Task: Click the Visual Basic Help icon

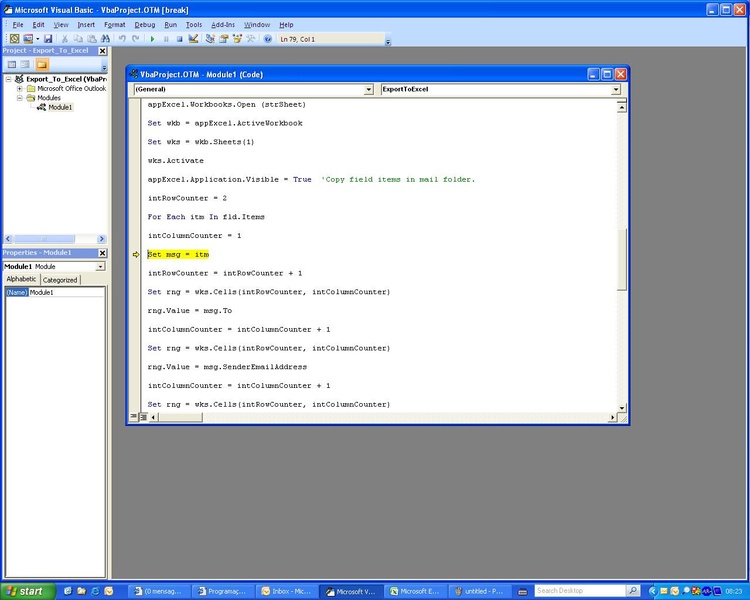Action: pos(268,39)
